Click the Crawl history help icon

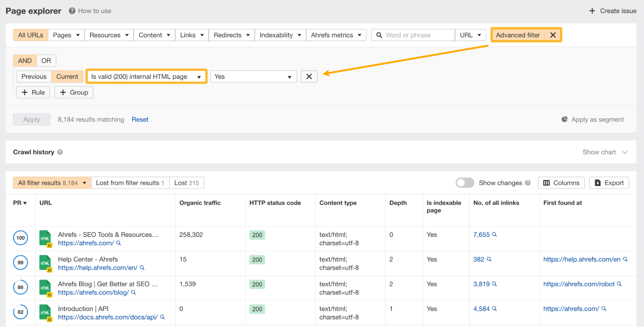60,152
